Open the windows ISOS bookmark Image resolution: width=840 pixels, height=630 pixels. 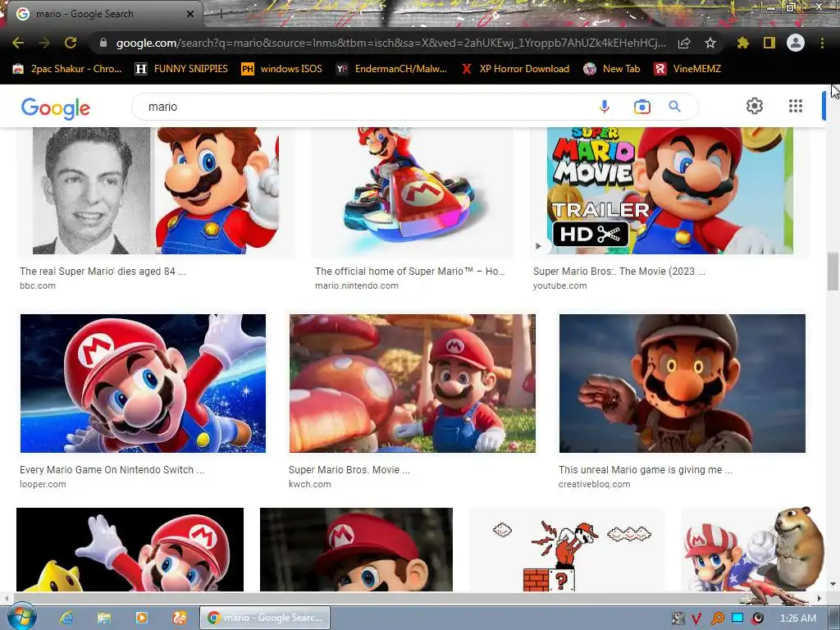pos(282,69)
